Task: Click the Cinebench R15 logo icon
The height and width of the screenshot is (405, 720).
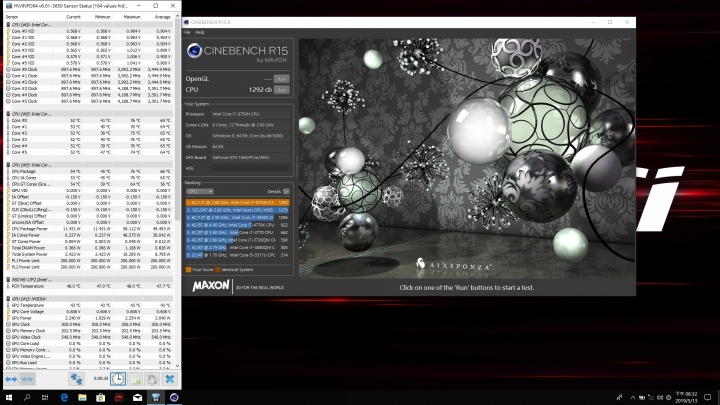Action: pyautogui.click(x=194, y=51)
